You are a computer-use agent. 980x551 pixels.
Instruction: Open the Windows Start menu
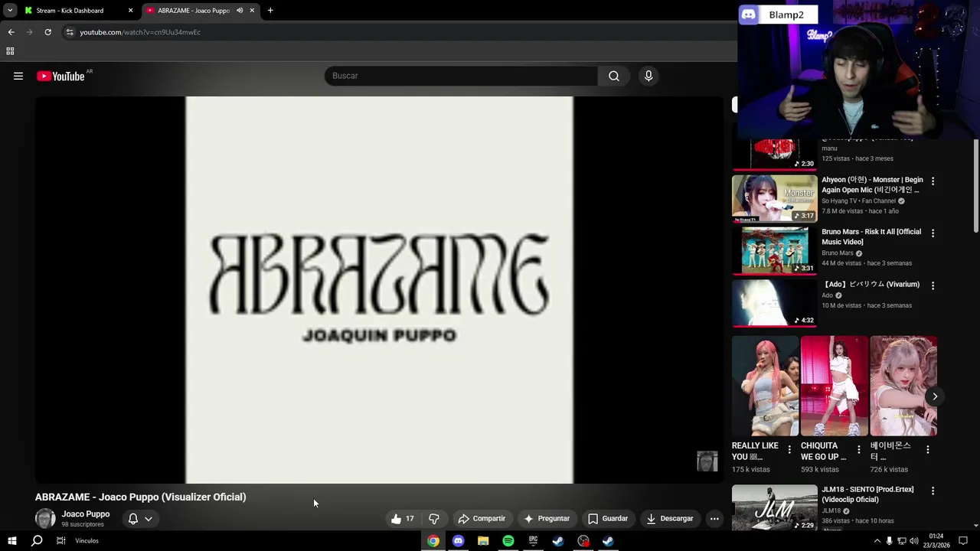11,541
